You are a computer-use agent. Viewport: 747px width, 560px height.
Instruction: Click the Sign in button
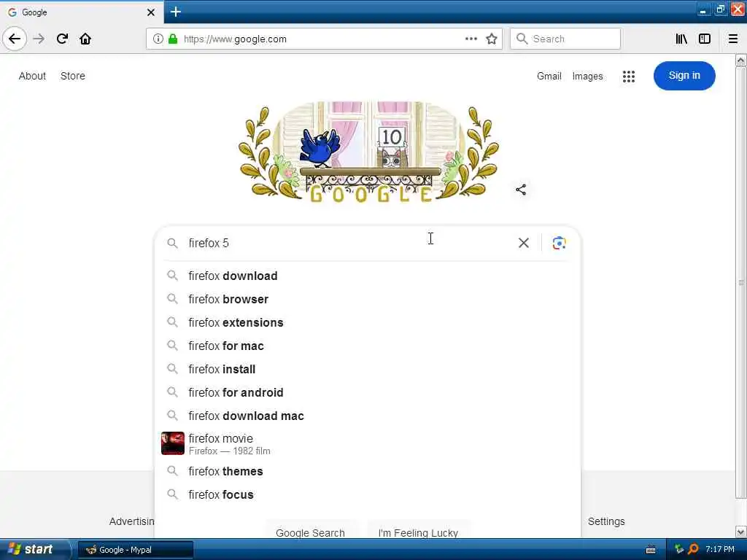(x=684, y=75)
